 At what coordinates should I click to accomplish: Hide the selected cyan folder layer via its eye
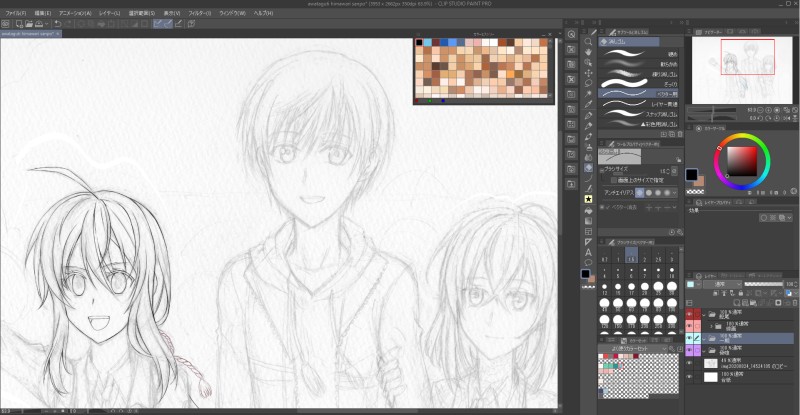pos(689,338)
